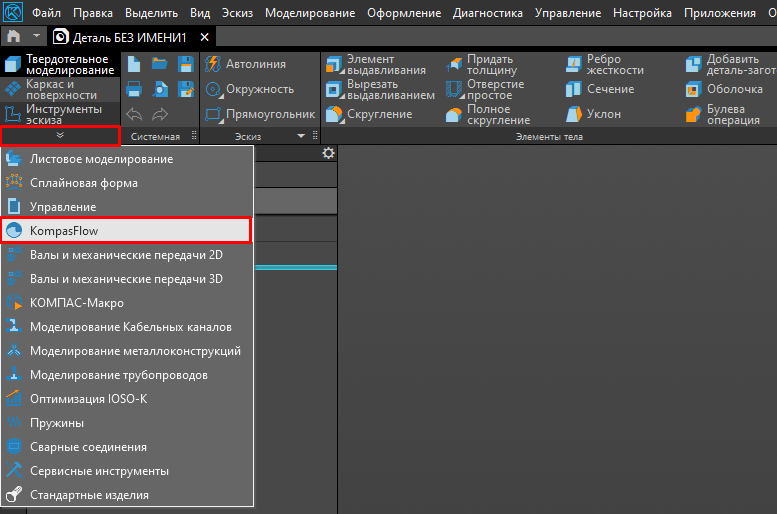Open the Моделирование menu
The image size is (777, 514).
pos(310,13)
